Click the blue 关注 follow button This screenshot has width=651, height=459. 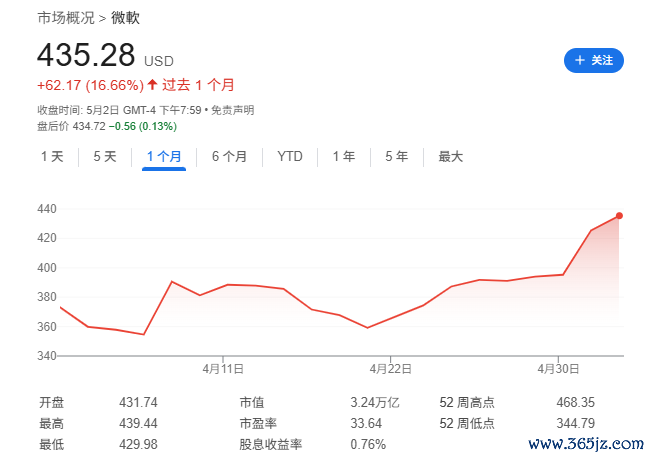593,61
